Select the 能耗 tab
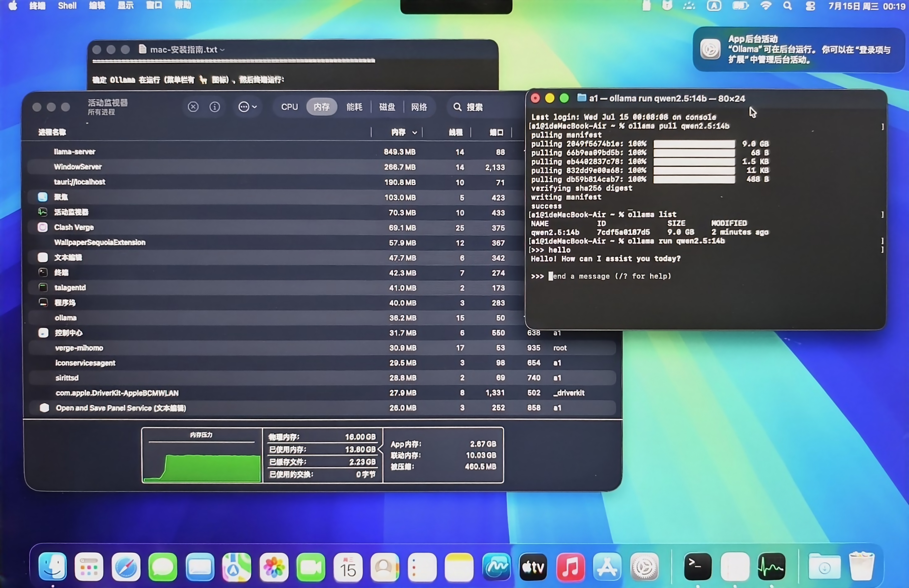The image size is (909, 588). point(354,107)
